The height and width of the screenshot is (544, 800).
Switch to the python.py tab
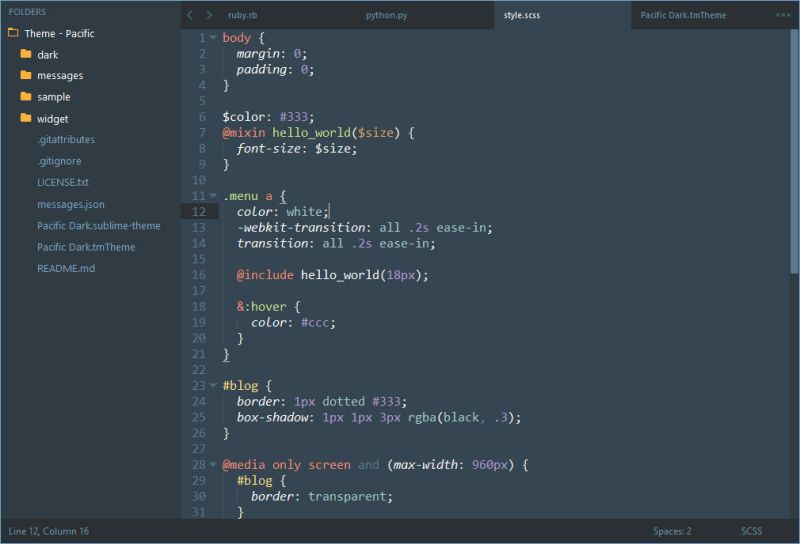(x=386, y=15)
